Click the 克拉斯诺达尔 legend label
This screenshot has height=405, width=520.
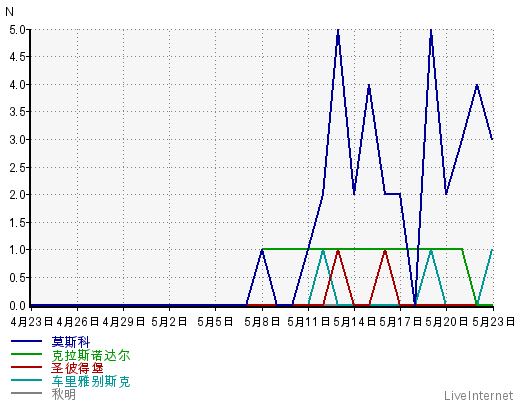coord(91,355)
